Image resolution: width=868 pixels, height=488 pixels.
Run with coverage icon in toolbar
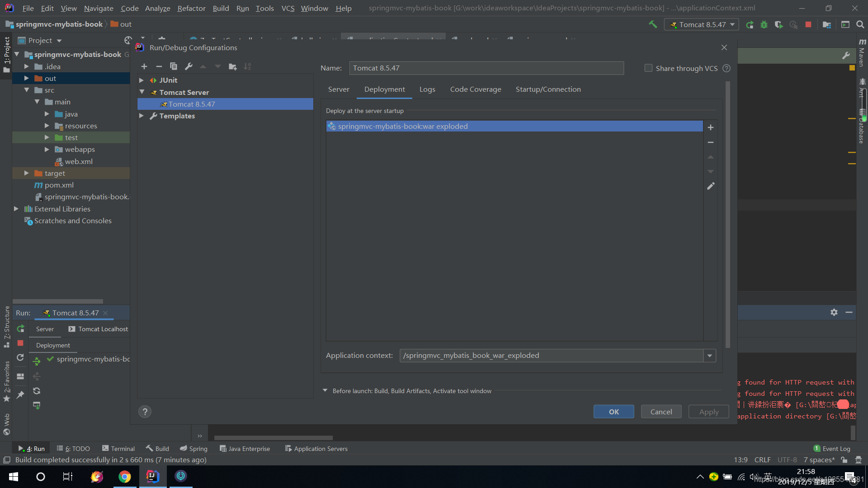tap(778, 24)
